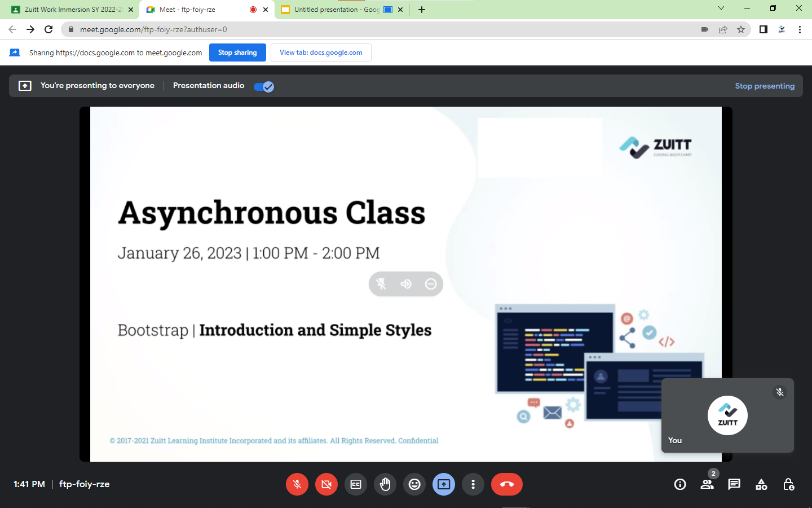Switch to Untitled presentation tab
The height and width of the screenshot is (508, 812).
[x=336, y=10]
